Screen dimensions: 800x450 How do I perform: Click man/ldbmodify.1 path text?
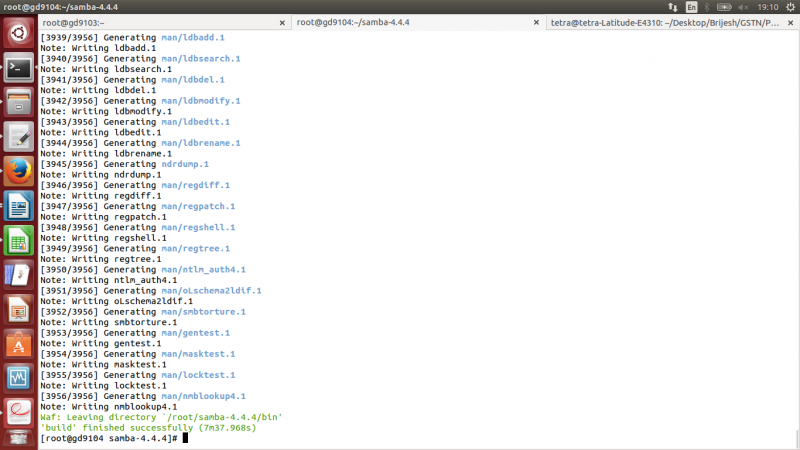click(201, 101)
